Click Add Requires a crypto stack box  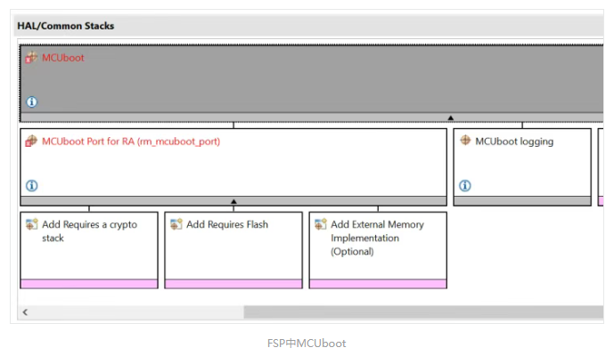tap(89, 250)
